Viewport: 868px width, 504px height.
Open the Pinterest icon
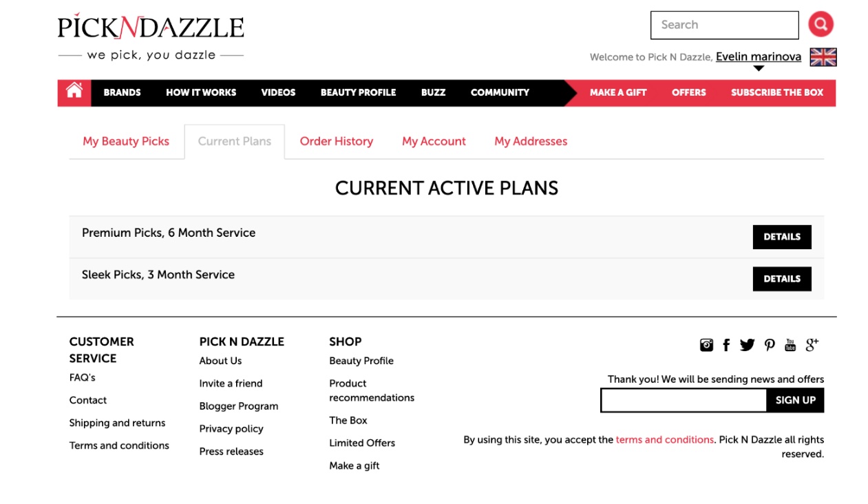[770, 345]
